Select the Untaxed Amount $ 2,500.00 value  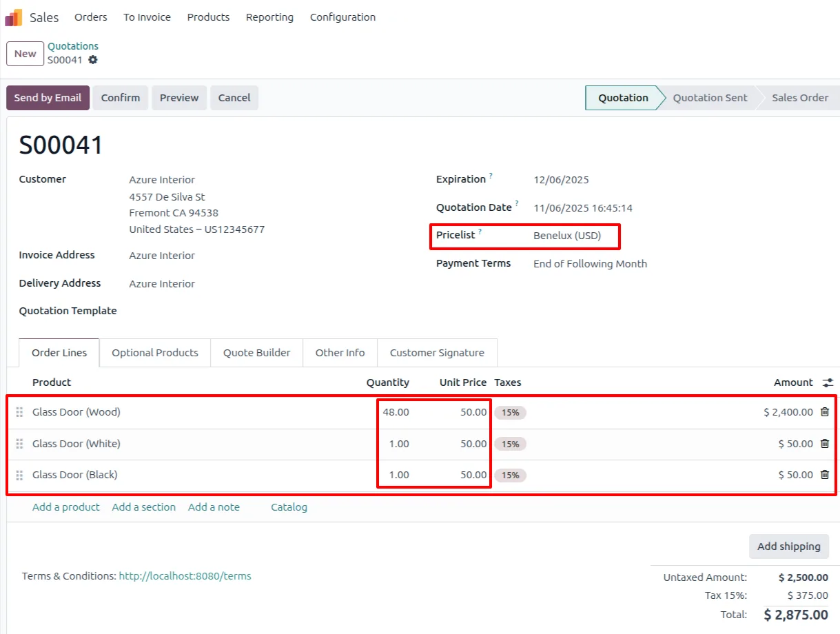tap(803, 577)
